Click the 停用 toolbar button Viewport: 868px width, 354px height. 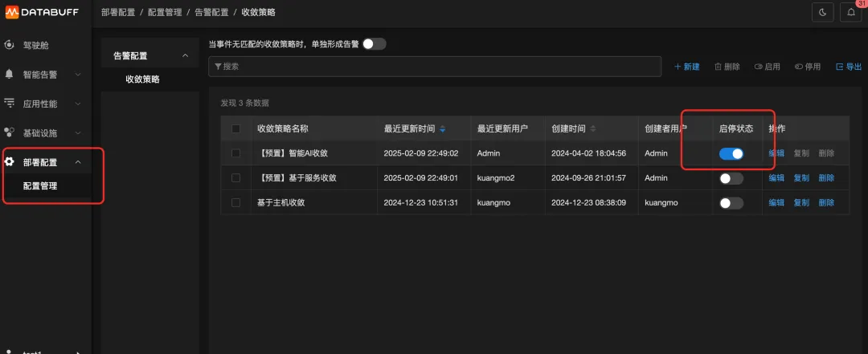808,67
